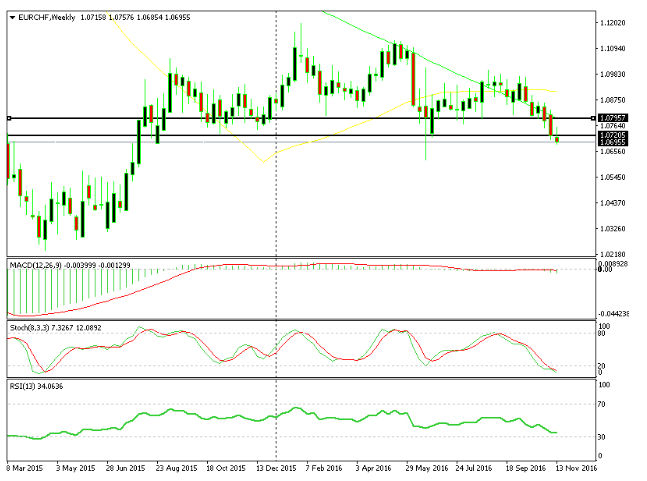Click the RSI 70 level label

602,404
